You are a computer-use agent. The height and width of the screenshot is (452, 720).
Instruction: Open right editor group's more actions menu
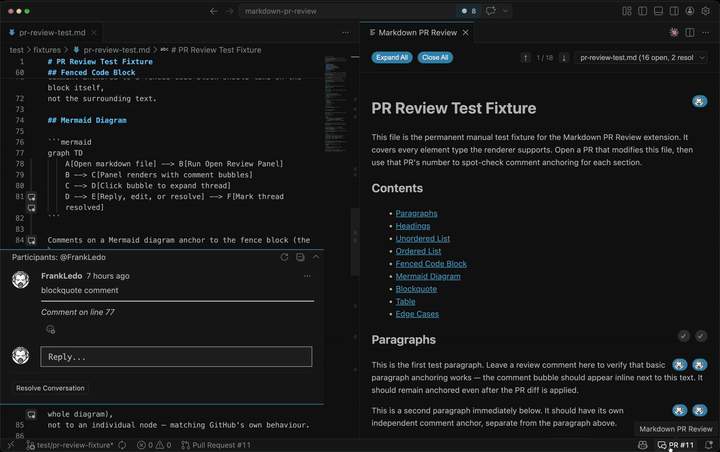coord(706,33)
